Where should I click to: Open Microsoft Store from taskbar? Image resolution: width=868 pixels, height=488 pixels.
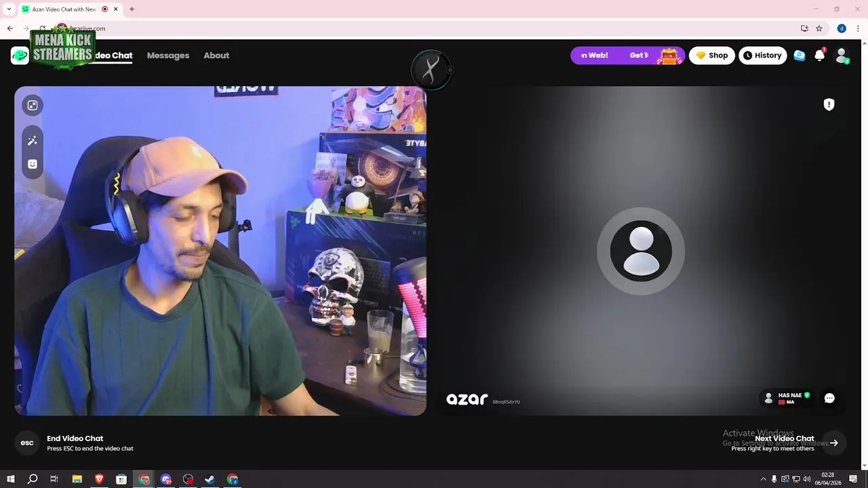[x=121, y=479]
